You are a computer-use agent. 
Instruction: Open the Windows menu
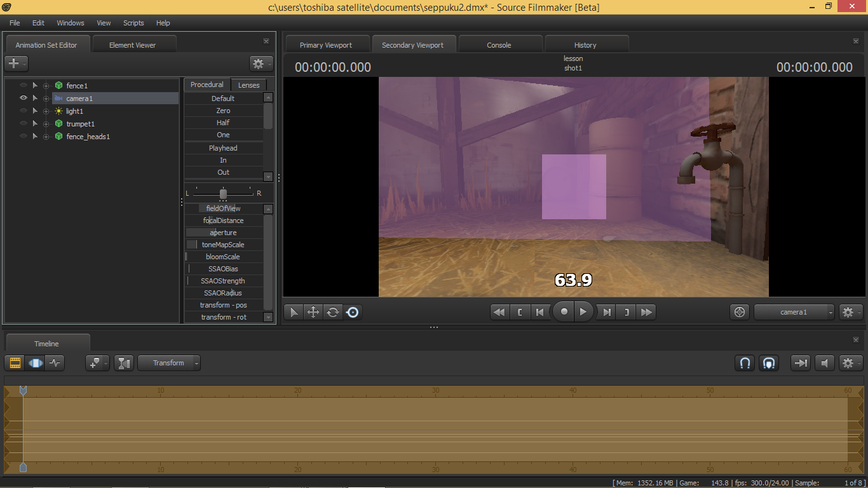(71, 23)
